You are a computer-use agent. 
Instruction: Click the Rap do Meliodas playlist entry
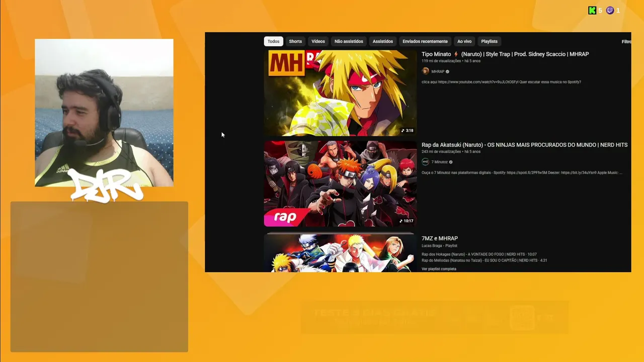tap(484, 260)
